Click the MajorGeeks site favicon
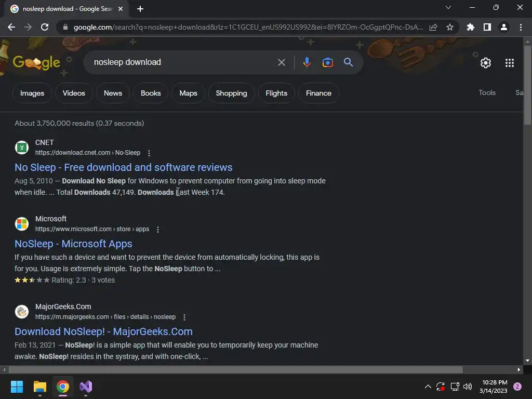This screenshot has height=399, width=532. pos(22,312)
